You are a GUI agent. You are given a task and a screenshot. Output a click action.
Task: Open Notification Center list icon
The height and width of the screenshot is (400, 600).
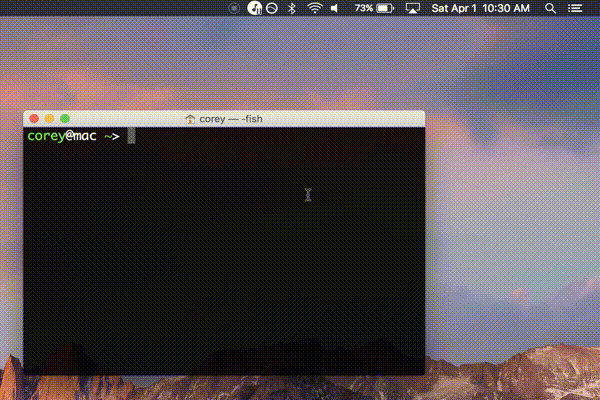tap(575, 8)
